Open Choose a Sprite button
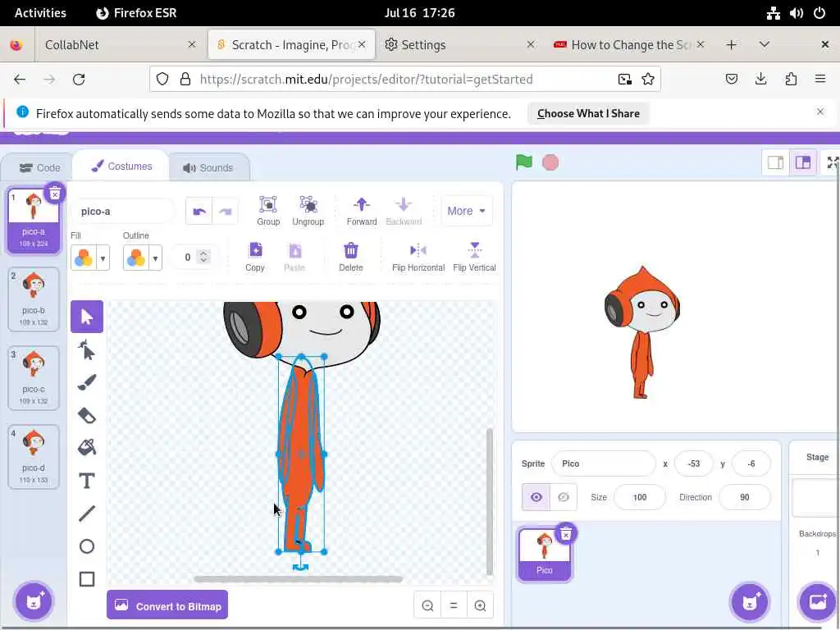Viewport: 840px width, 630px height. pos(750,601)
